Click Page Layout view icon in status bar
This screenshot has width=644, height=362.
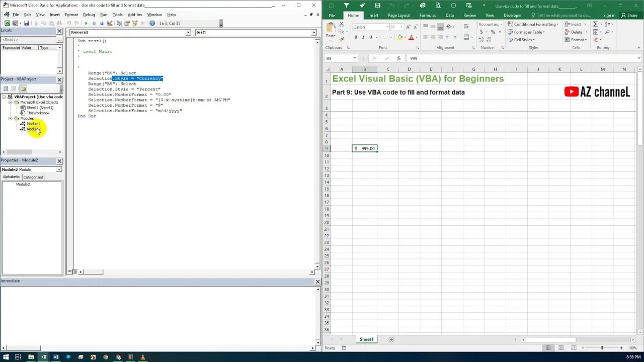pyautogui.click(x=560, y=348)
